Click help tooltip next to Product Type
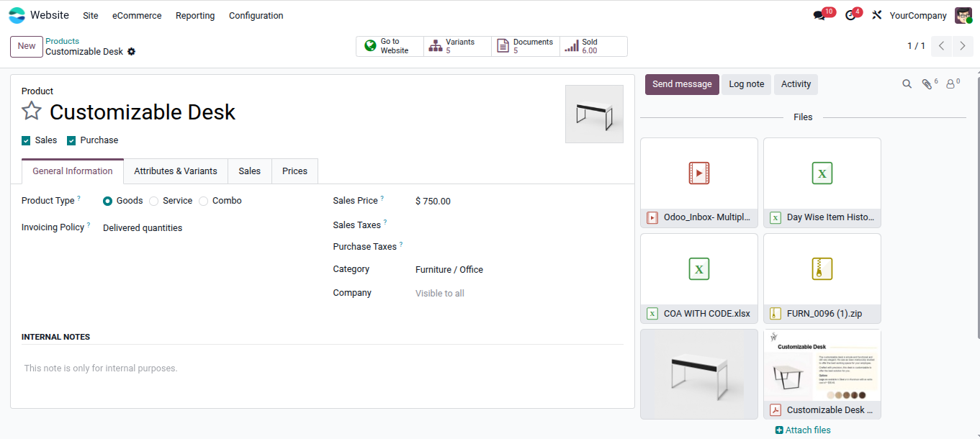This screenshot has height=439, width=980. click(79, 198)
